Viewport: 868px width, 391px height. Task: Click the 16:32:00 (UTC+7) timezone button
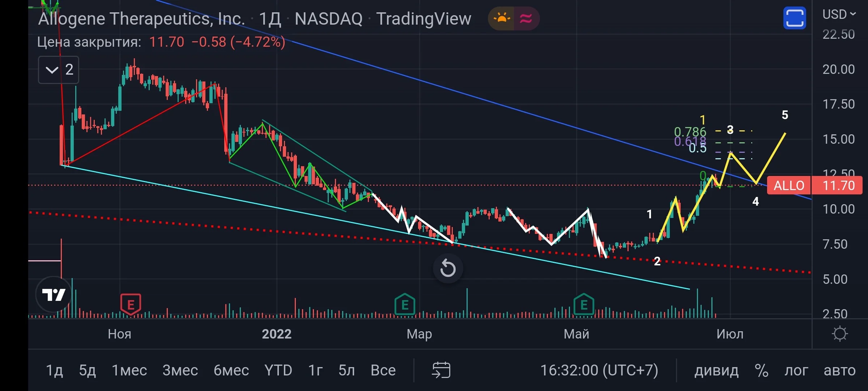[599, 370]
